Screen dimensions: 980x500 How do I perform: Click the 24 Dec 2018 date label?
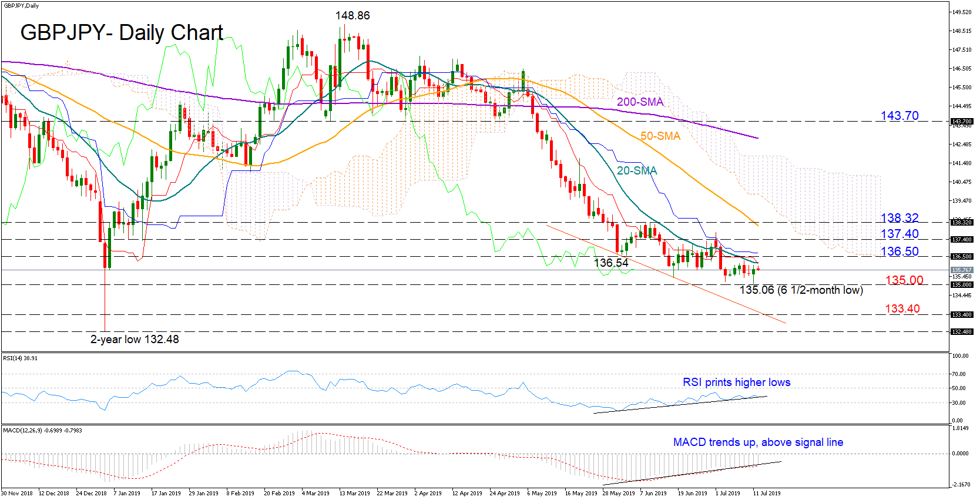tap(91, 493)
